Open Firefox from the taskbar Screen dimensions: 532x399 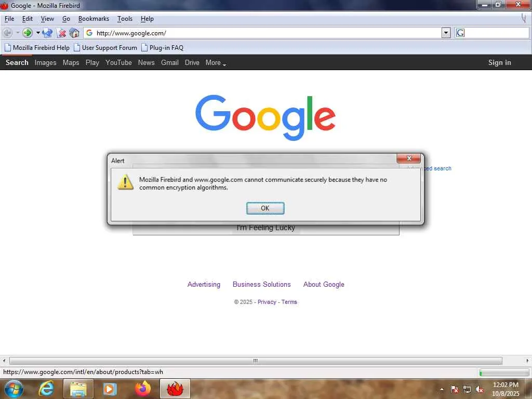pyautogui.click(x=143, y=389)
